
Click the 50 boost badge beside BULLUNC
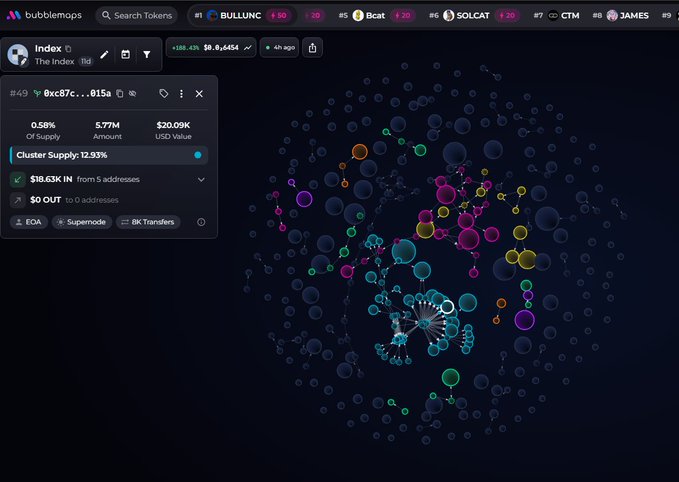pos(278,16)
